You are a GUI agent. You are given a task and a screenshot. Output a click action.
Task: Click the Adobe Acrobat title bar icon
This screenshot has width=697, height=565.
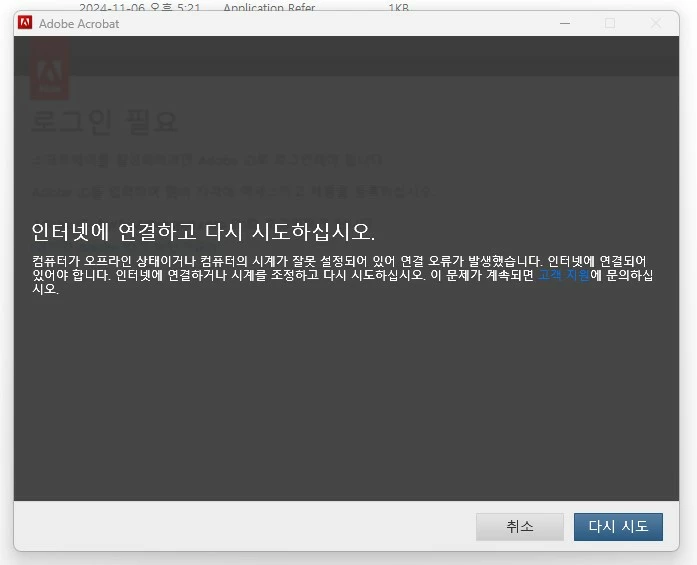(x=25, y=22)
